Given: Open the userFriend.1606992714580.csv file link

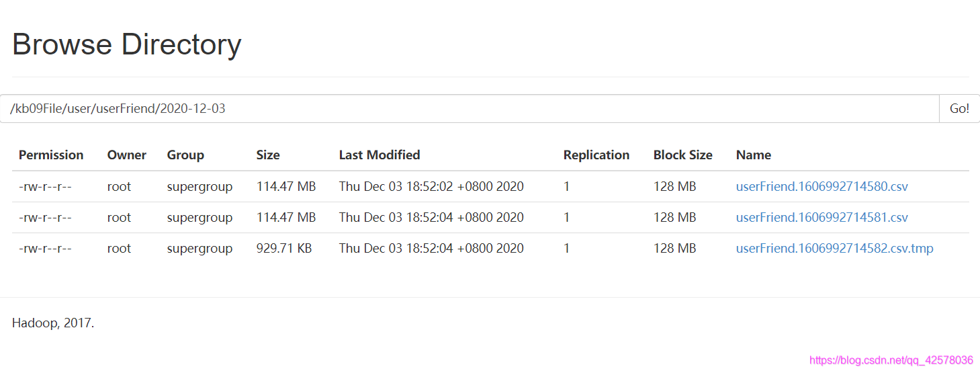Looking at the screenshot, I should 821,186.
